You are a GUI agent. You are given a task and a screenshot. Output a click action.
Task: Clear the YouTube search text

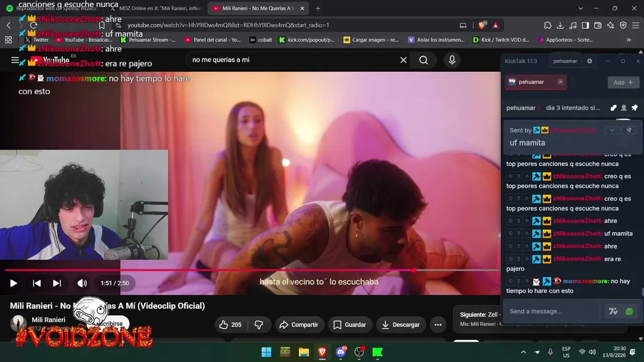coord(404,60)
